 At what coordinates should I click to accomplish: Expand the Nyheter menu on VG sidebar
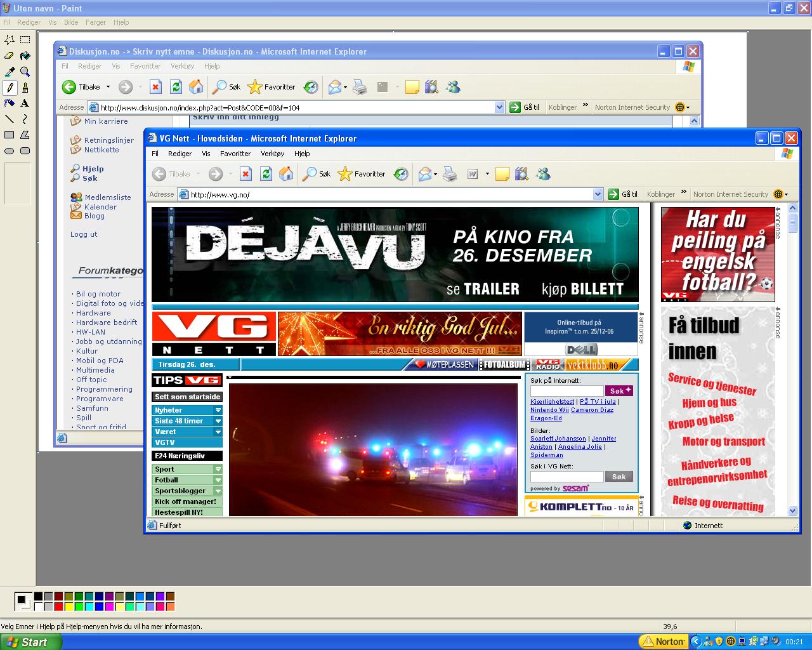pos(218,410)
